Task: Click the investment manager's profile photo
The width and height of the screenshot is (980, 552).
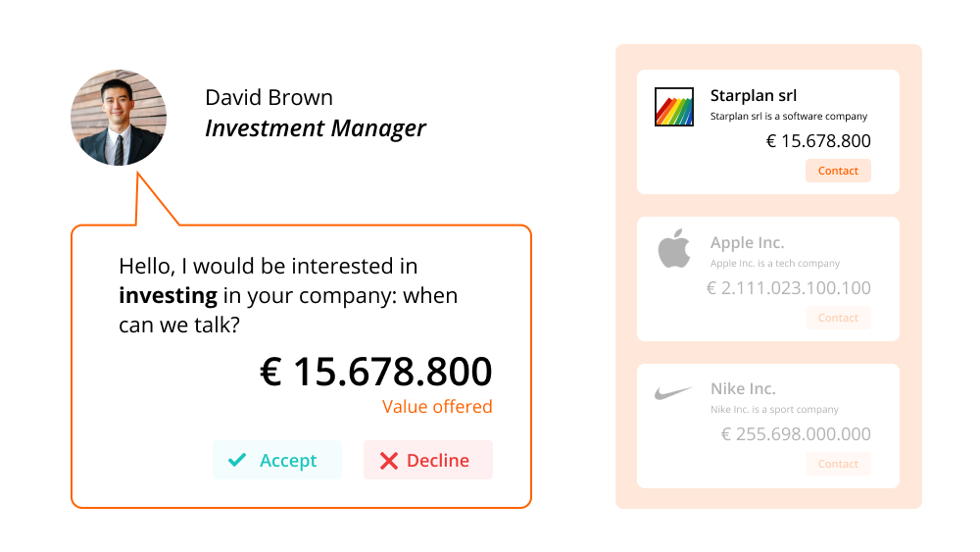Action: click(x=119, y=118)
